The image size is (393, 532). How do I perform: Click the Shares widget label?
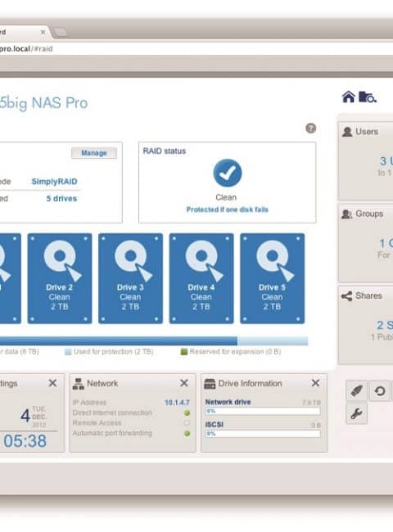(x=368, y=295)
